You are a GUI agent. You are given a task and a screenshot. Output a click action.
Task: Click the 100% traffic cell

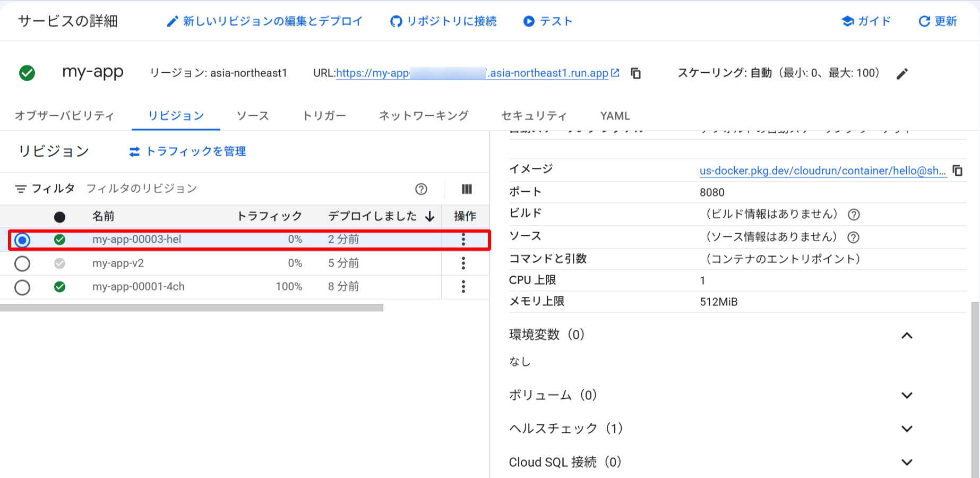(289, 287)
